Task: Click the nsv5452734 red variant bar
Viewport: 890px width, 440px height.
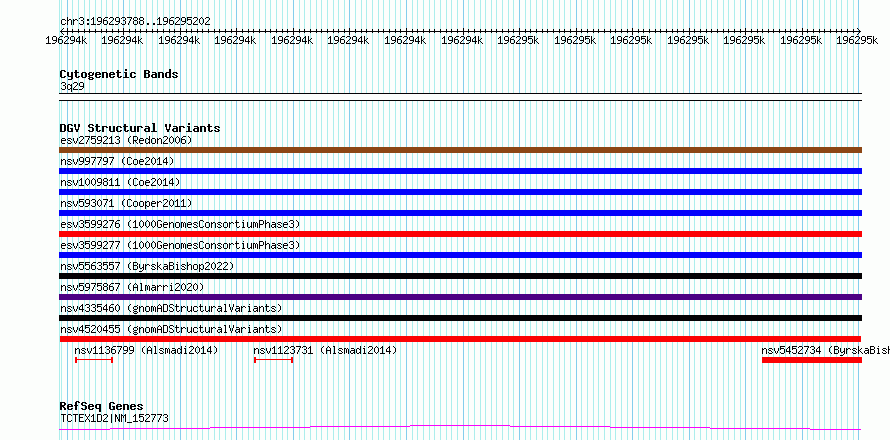Action: point(812,360)
